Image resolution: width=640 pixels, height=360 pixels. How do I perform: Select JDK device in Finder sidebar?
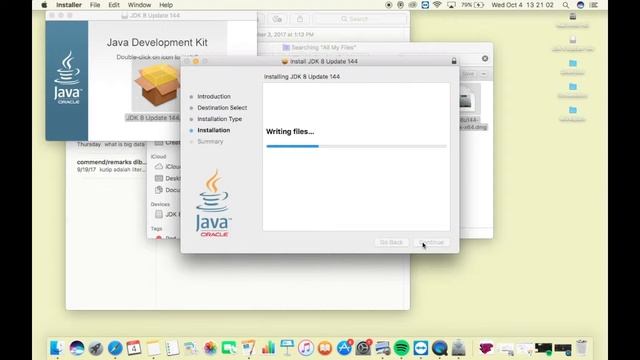tap(167, 214)
